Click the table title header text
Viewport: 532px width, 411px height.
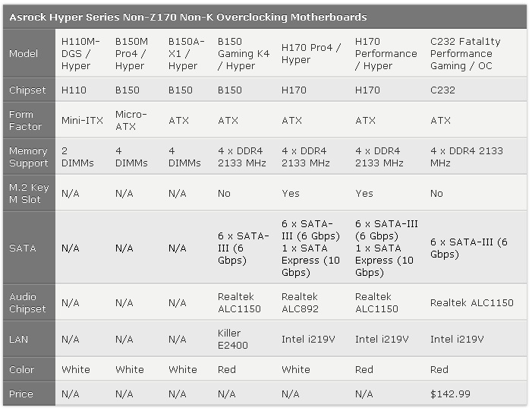tap(188, 17)
